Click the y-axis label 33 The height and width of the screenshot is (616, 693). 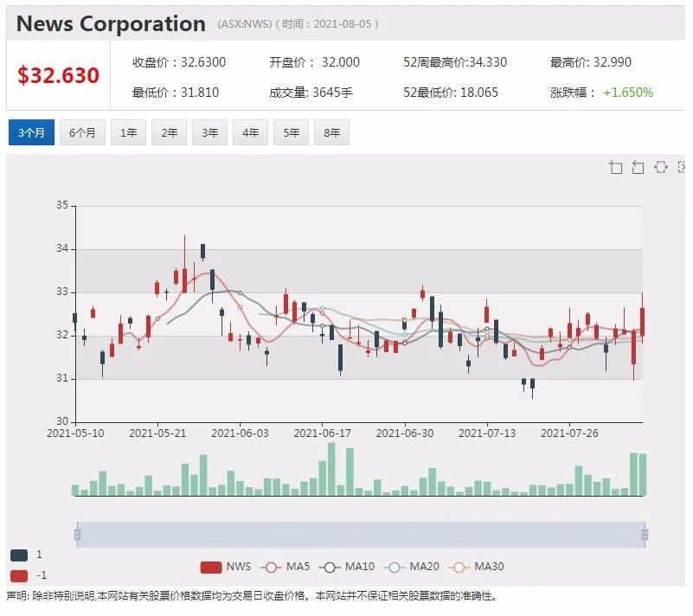(x=62, y=292)
